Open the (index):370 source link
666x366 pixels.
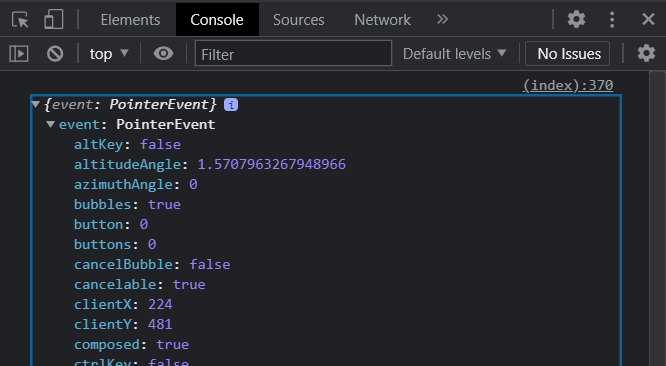tap(568, 85)
